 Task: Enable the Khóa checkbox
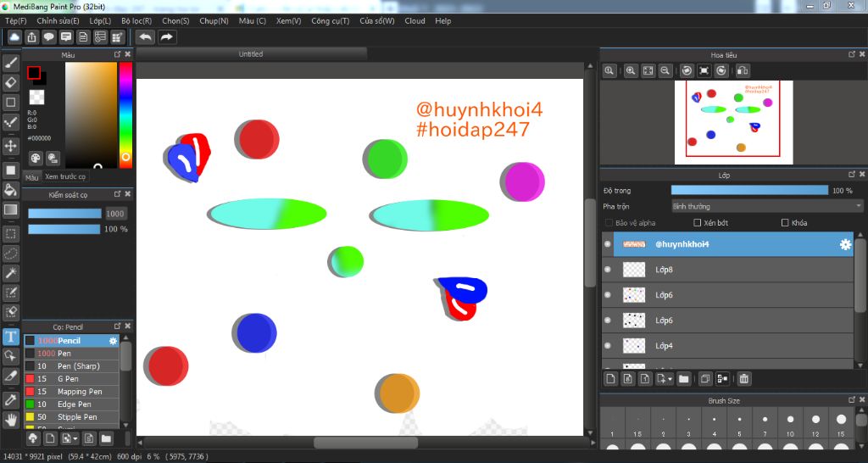pos(785,223)
